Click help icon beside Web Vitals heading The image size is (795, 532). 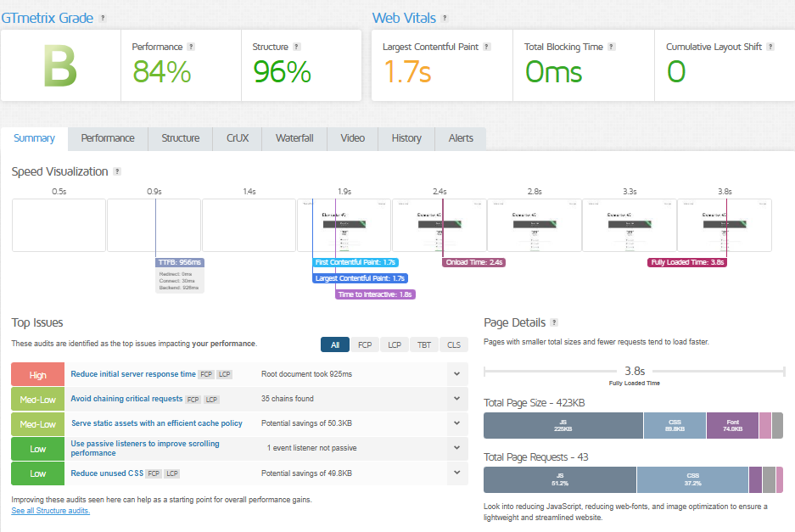(x=445, y=18)
